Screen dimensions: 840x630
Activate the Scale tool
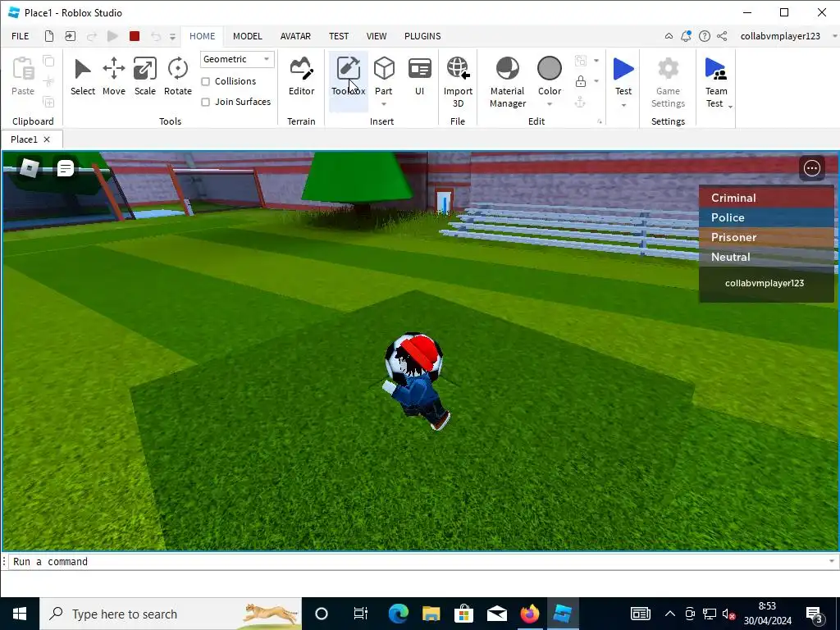coord(144,77)
